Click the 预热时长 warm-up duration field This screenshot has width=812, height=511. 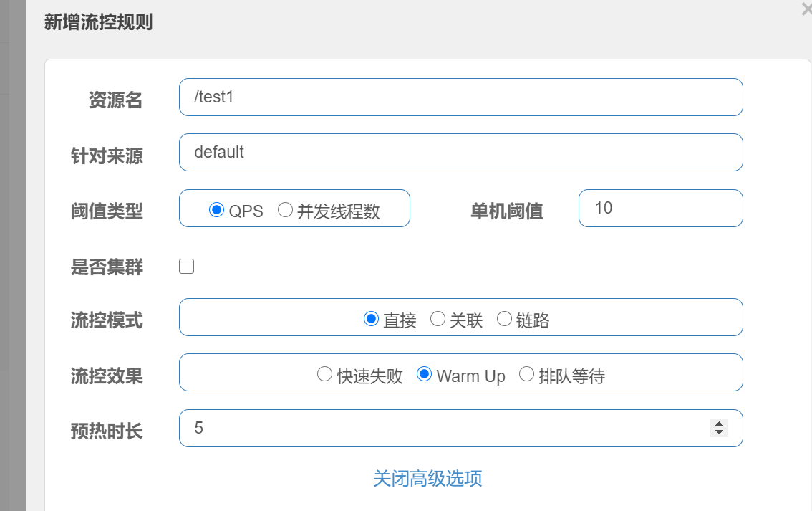444,428
